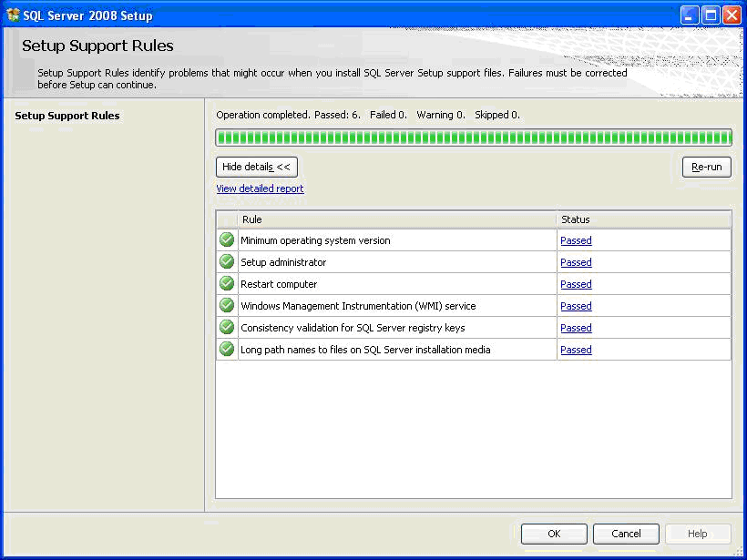Viewport: 747px width, 560px height.
Task: Click the green operation progress bar
Action: tap(473, 137)
